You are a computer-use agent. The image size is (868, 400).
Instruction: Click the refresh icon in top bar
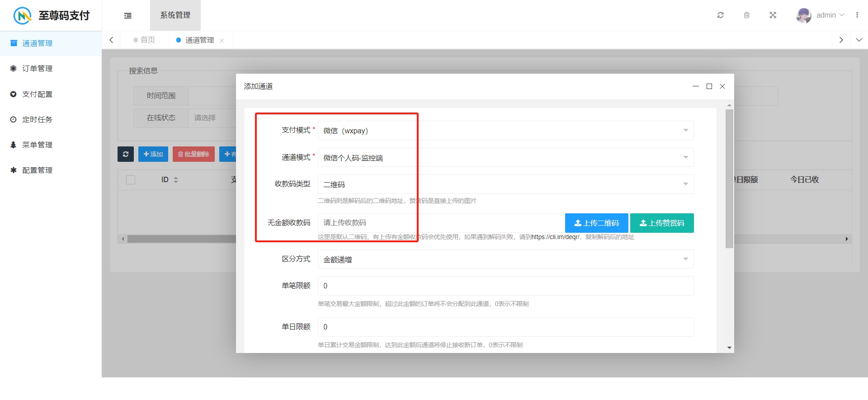[x=721, y=15]
